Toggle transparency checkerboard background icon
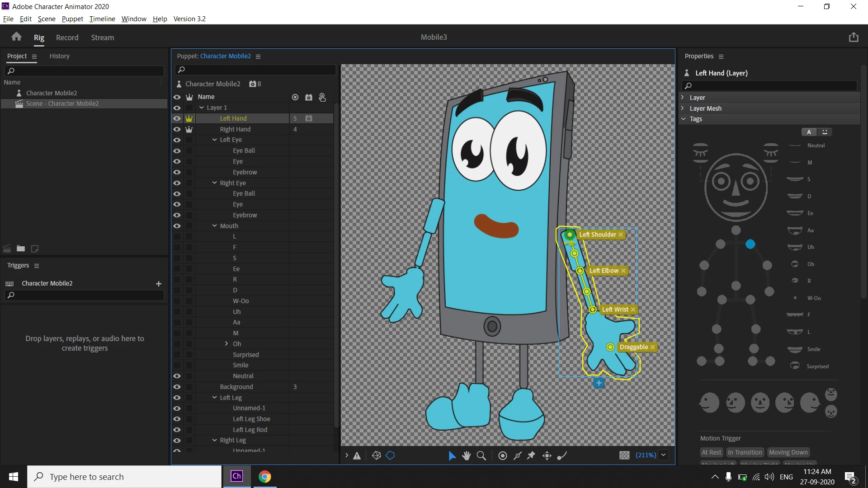868x488 pixels. (624, 455)
